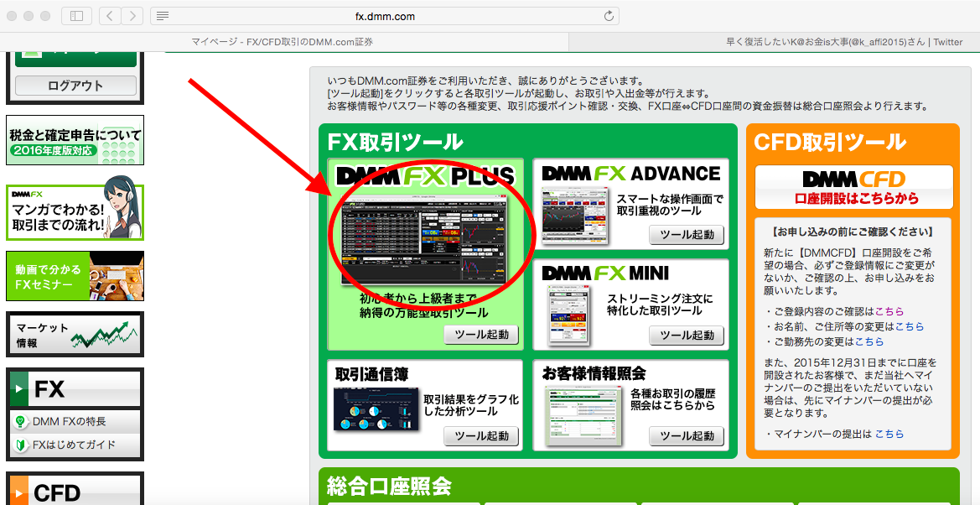Click the ストリーミング注文に特化した取引ツール description

660,305
